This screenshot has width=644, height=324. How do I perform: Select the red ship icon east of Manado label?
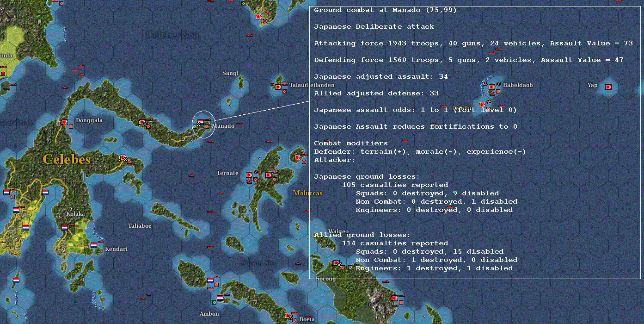pyautogui.click(x=239, y=125)
